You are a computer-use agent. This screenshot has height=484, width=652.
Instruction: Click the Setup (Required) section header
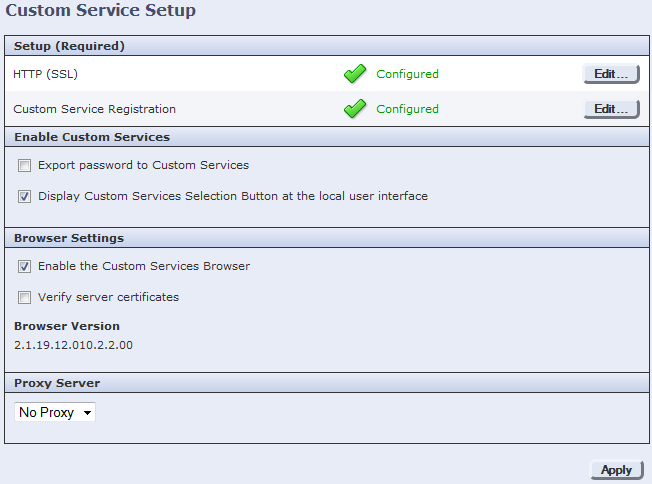[x=69, y=46]
